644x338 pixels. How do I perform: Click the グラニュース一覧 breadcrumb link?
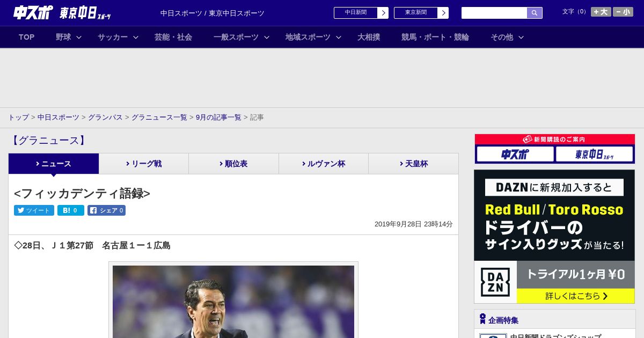pos(159,117)
